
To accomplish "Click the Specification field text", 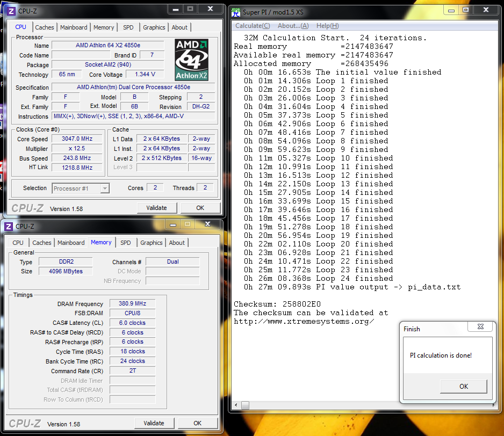I will (x=133, y=87).
